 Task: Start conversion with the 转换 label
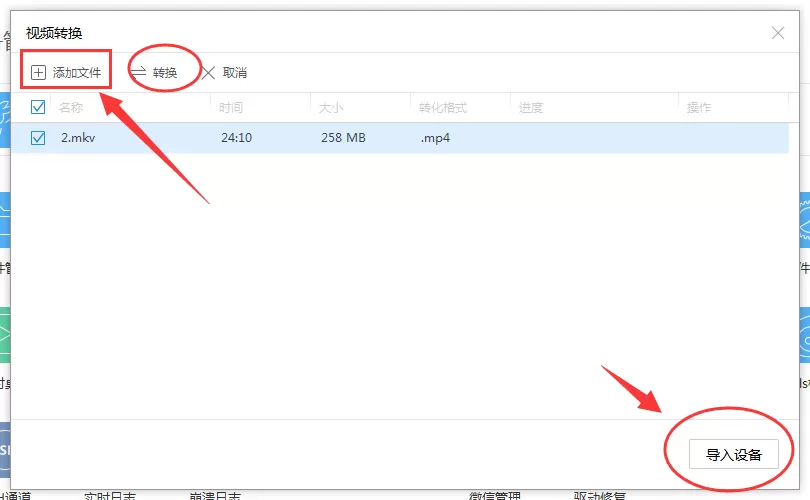tap(165, 73)
